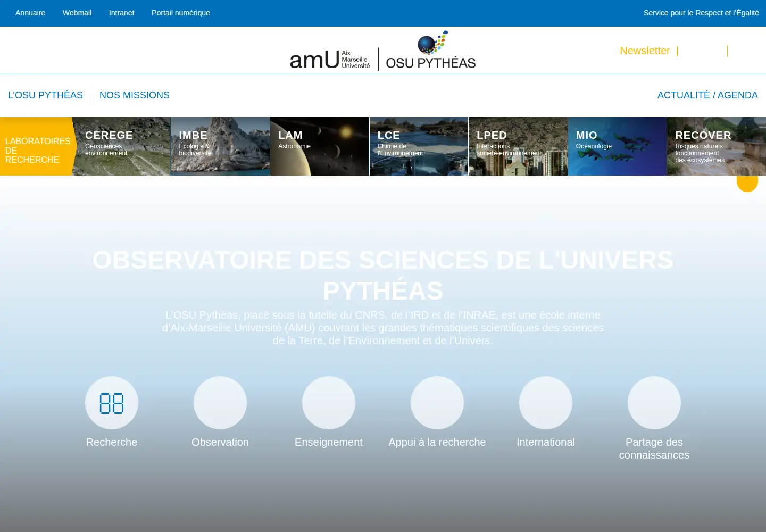The width and height of the screenshot is (766, 532).
Task: Open the Observation circle icon
Action: click(x=220, y=403)
